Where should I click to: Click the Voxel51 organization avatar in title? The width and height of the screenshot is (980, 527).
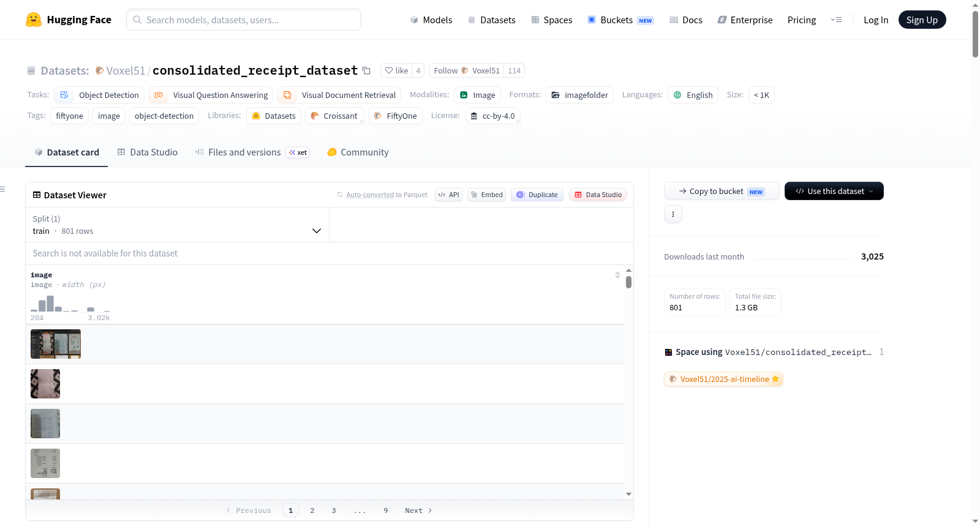pyautogui.click(x=100, y=70)
